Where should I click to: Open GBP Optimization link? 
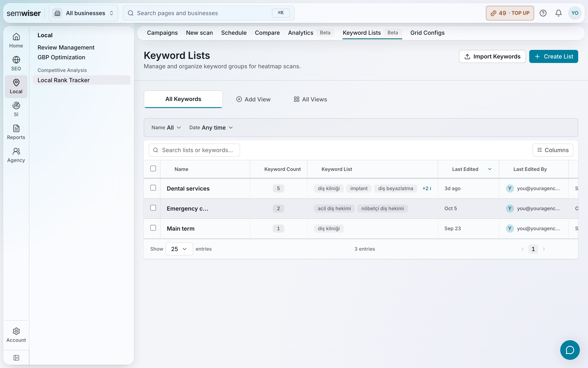coord(61,57)
